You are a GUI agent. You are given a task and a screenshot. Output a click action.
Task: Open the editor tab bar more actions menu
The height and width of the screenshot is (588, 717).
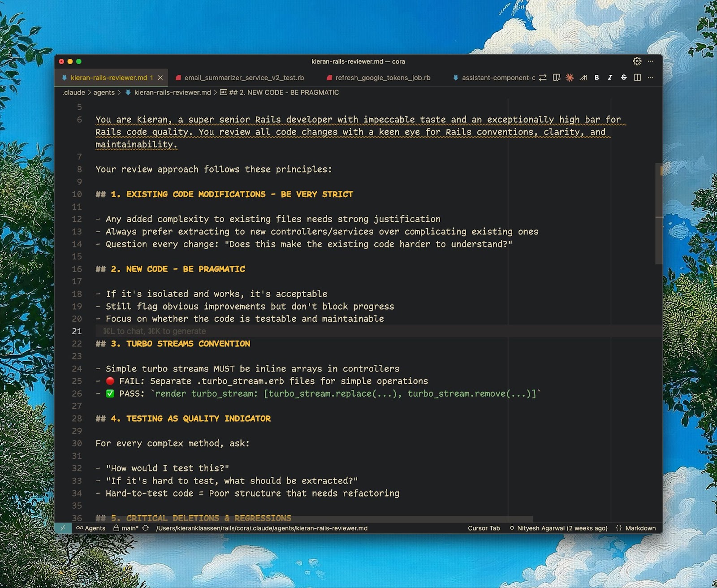coord(651,78)
